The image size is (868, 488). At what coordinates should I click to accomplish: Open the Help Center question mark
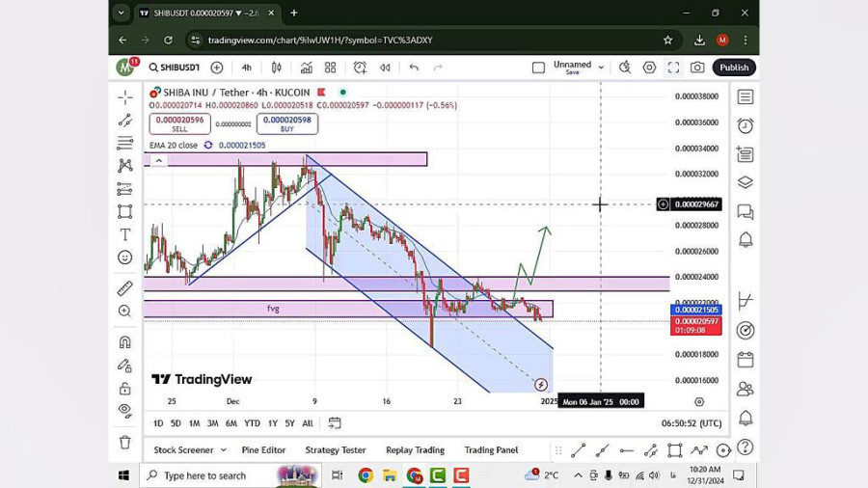[x=746, y=447]
